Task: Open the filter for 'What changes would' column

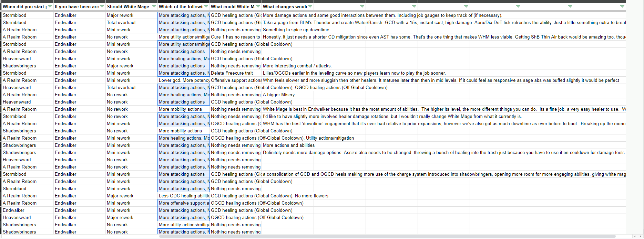Action: [x=310, y=7]
